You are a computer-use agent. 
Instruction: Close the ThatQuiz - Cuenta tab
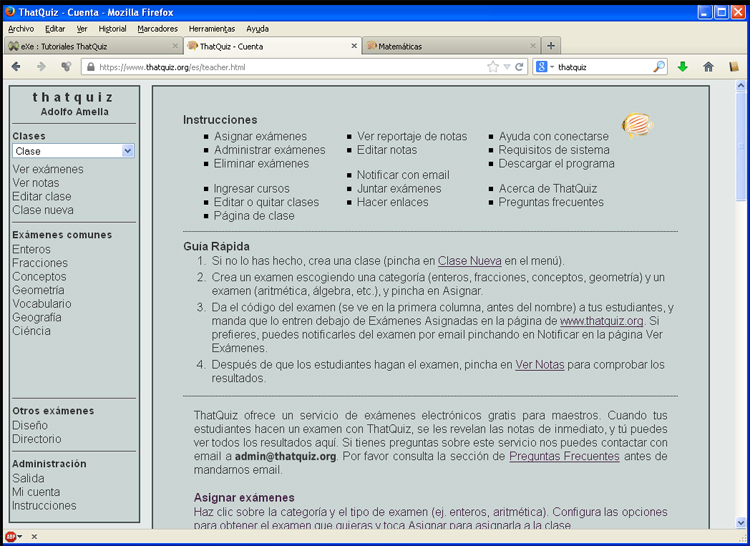[x=354, y=46]
